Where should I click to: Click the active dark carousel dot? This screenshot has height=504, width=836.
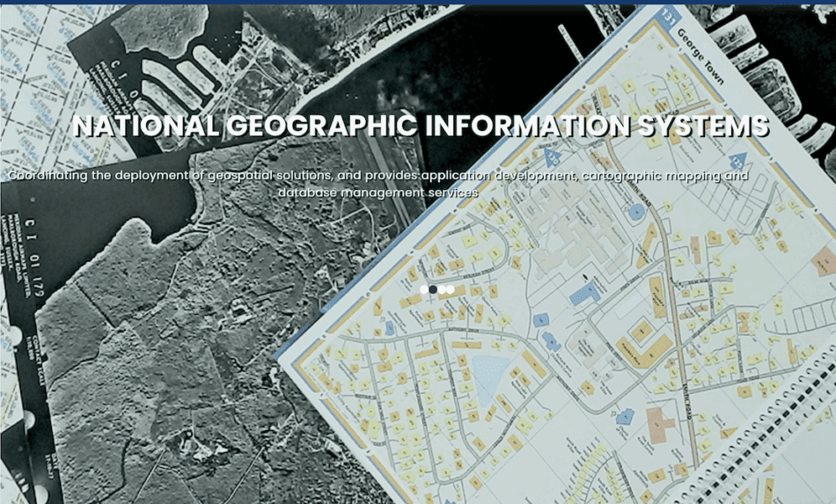coord(433,289)
